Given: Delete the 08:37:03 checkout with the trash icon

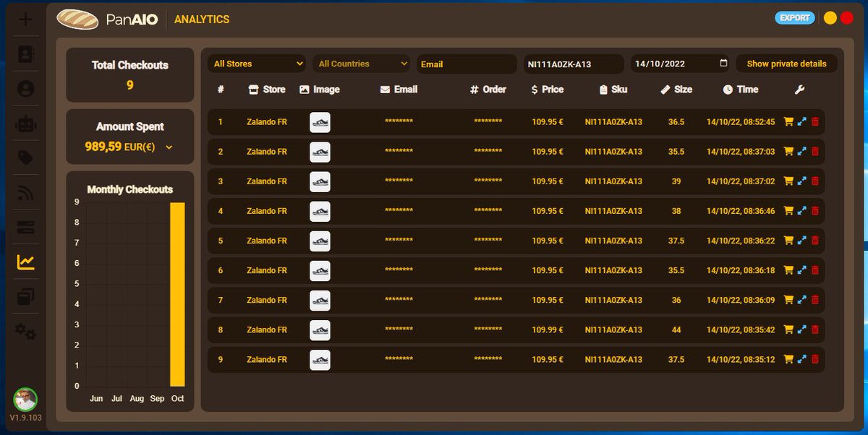Looking at the screenshot, I should pos(814,152).
